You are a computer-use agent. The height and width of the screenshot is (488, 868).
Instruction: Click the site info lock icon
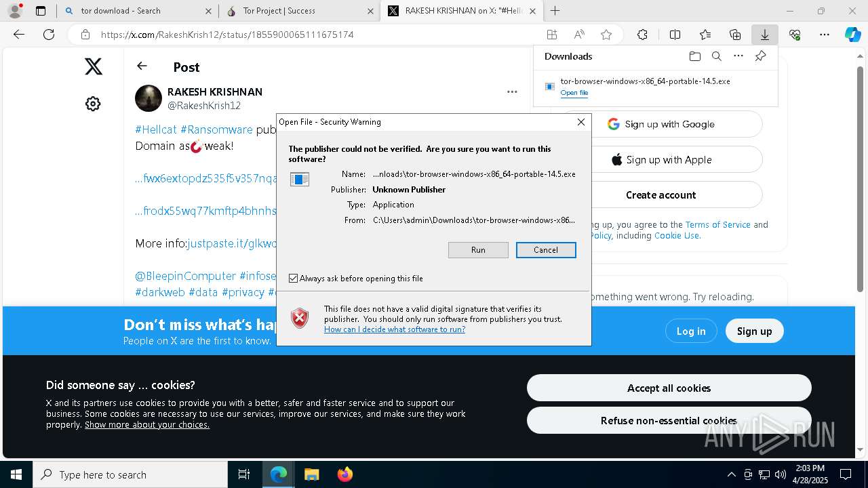(85, 35)
